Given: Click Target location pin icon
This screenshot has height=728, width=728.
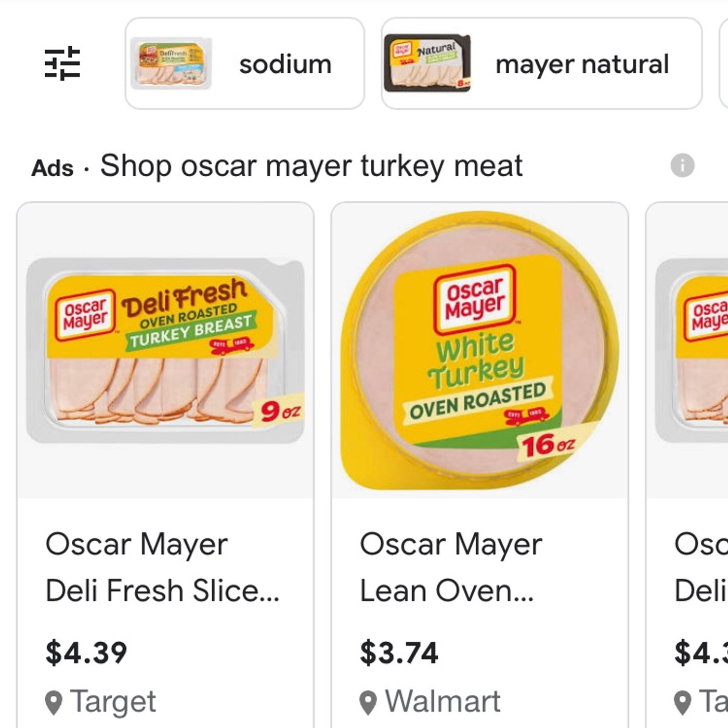Looking at the screenshot, I should coord(54,703).
